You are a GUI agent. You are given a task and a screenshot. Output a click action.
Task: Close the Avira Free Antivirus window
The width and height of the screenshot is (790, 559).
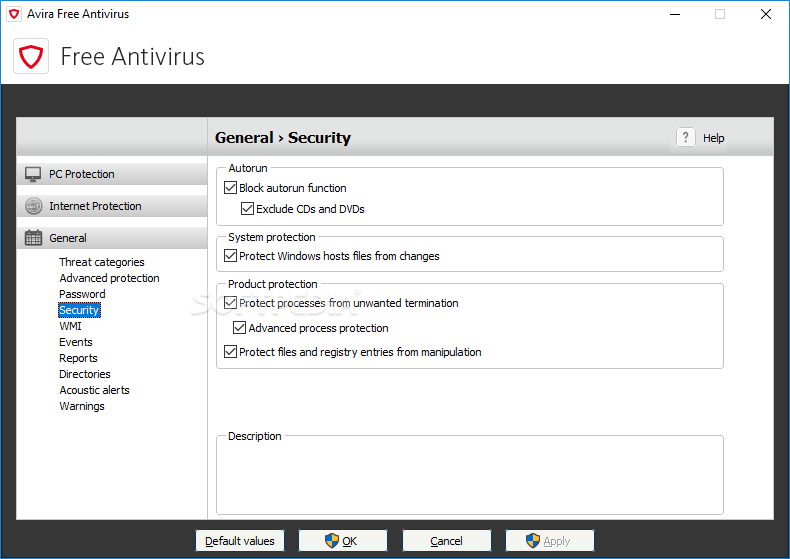click(766, 14)
